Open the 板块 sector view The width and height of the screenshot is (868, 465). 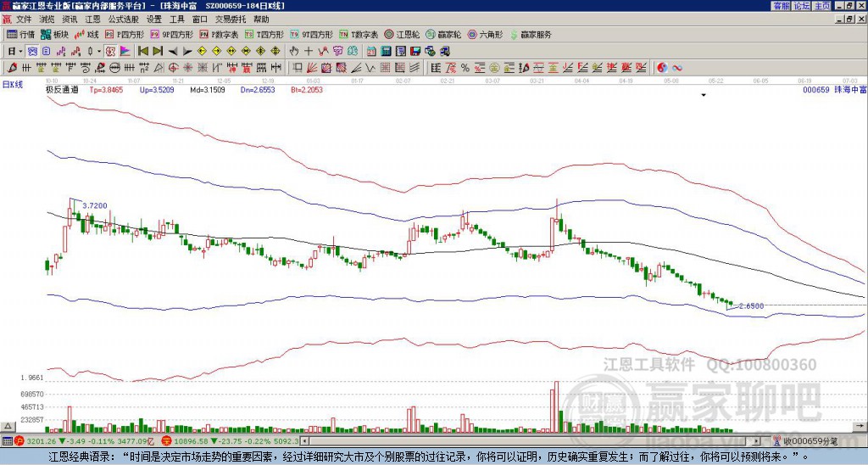coord(54,34)
